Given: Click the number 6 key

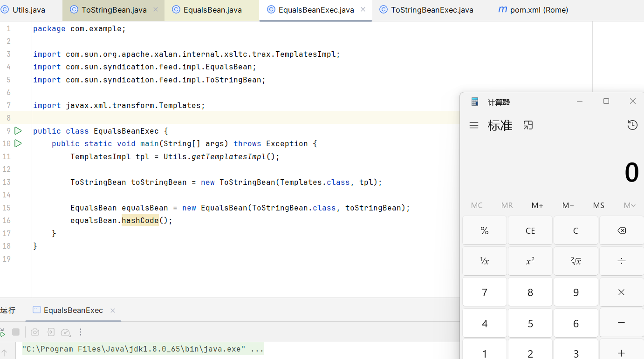Looking at the screenshot, I should click(x=576, y=323).
